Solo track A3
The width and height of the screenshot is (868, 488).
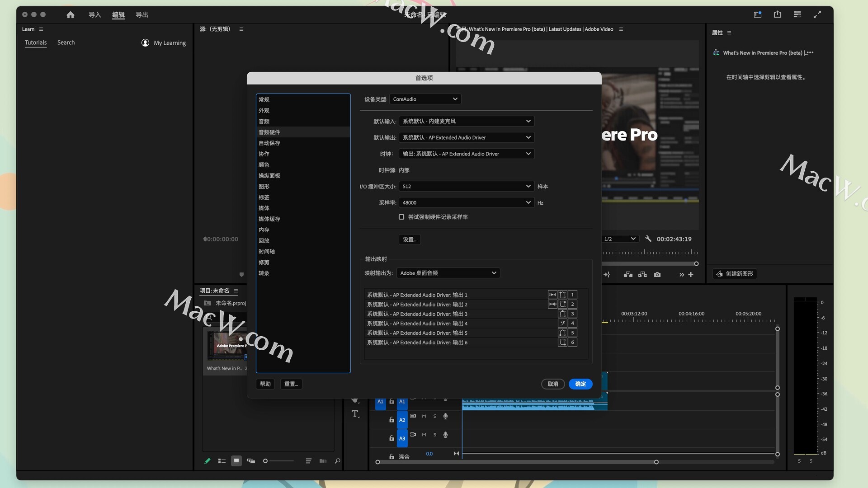[x=435, y=435]
